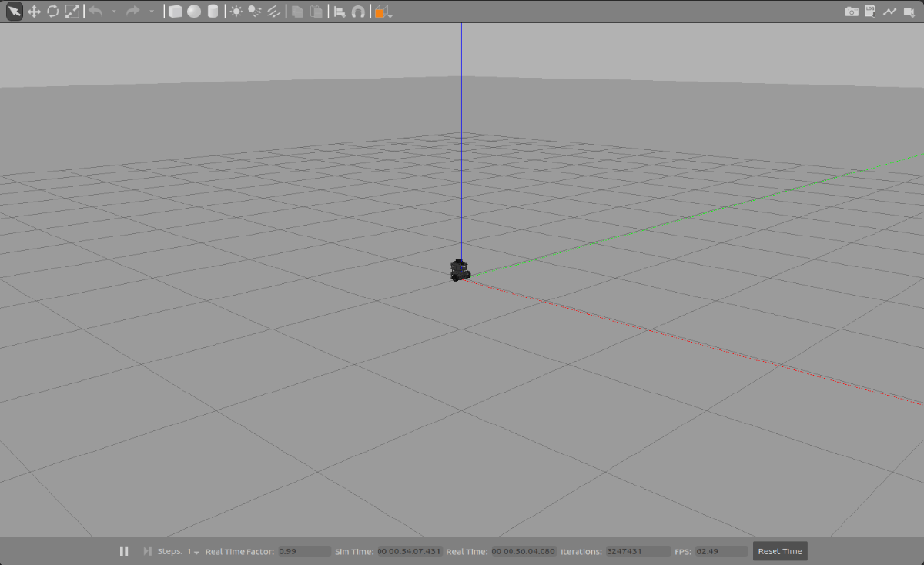
Task: Add a spot light
Action: click(x=254, y=12)
